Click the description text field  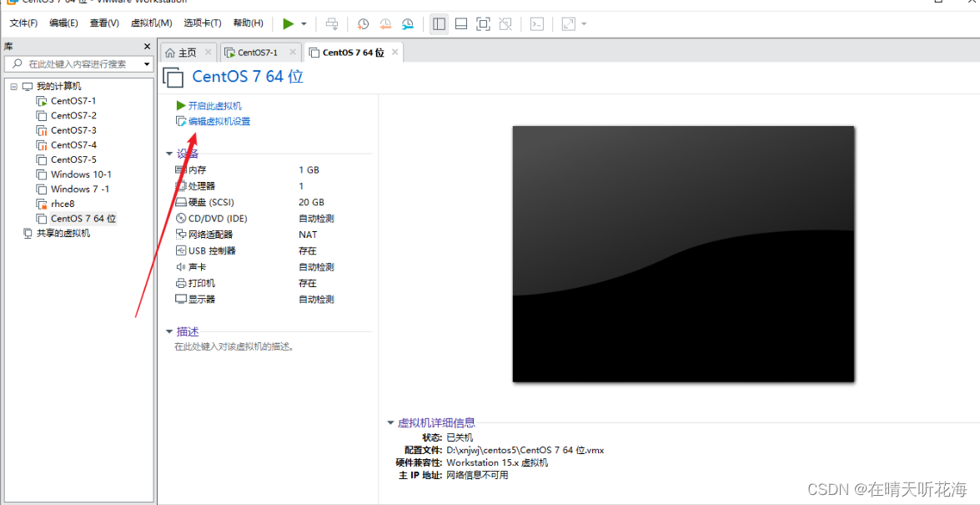click(234, 346)
